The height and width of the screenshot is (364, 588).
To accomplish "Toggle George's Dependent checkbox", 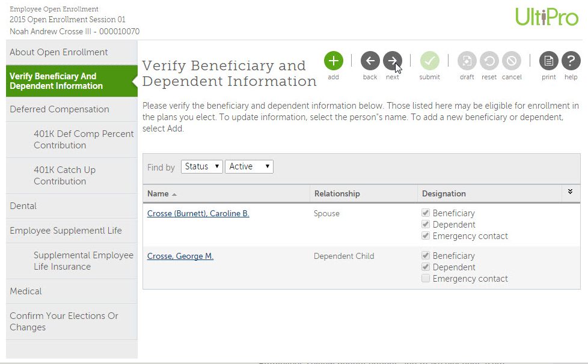I will (x=426, y=267).
